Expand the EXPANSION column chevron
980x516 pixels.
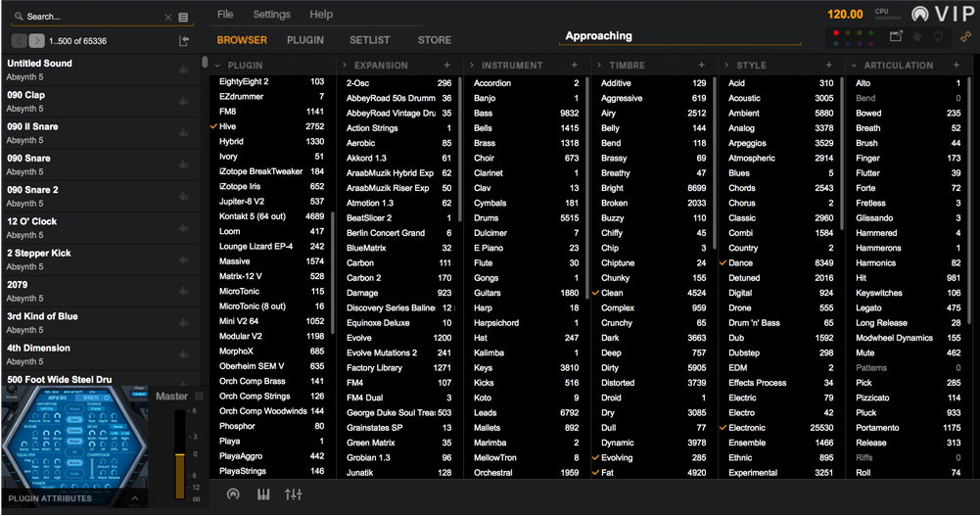coord(345,65)
